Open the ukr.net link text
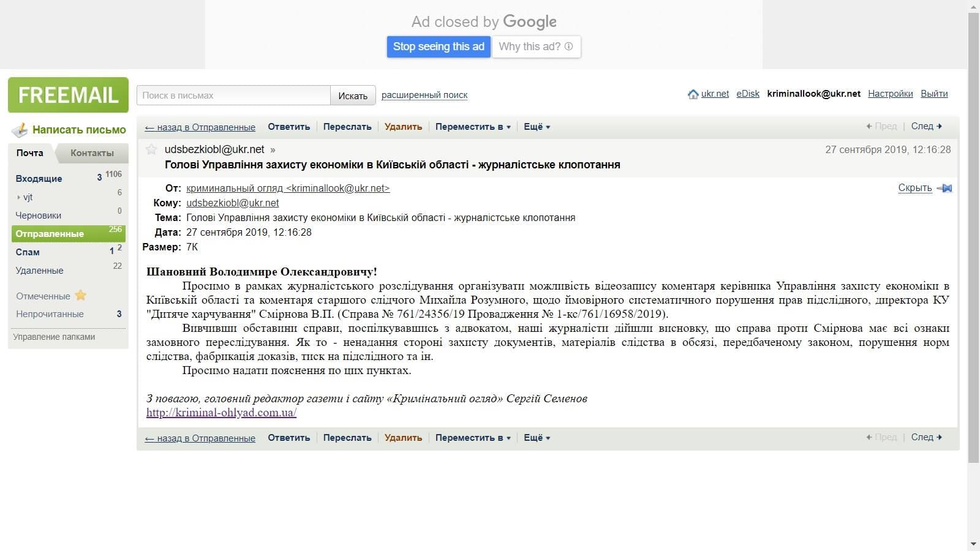 [x=715, y=94]
